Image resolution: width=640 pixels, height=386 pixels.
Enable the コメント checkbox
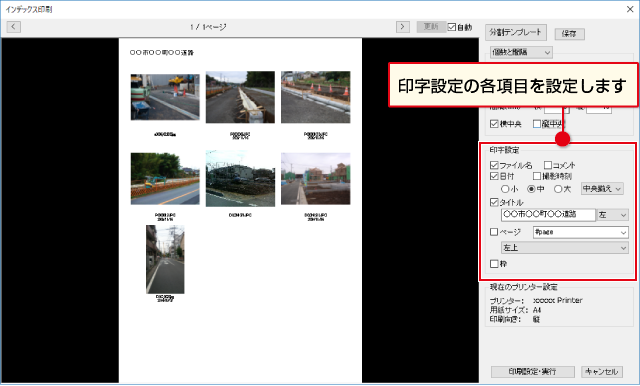click(x=548, y=165)
